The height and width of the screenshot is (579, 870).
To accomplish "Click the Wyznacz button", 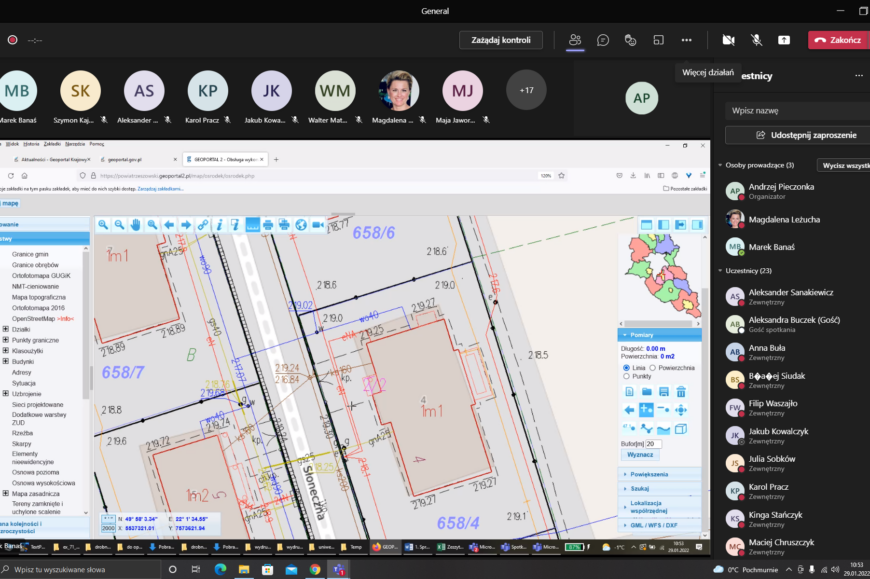I will pyautogui.click(x=640, y=455).
